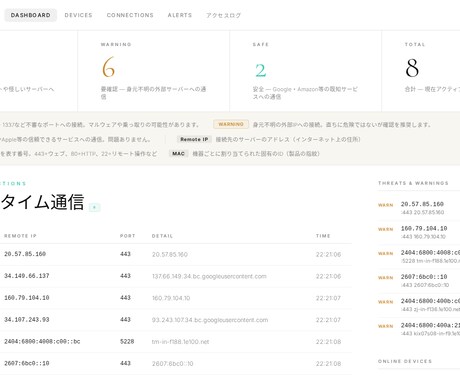
Task: Click WARN badge beside sidebar 2404:6800:400b
Action: click(386, 302)
